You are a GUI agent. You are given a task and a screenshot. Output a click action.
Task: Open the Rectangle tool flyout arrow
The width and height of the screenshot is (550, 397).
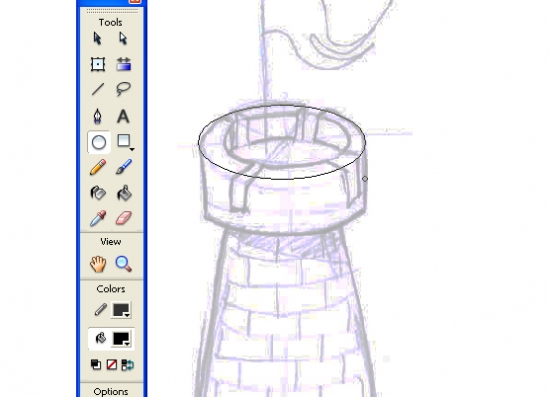point(132,150)
